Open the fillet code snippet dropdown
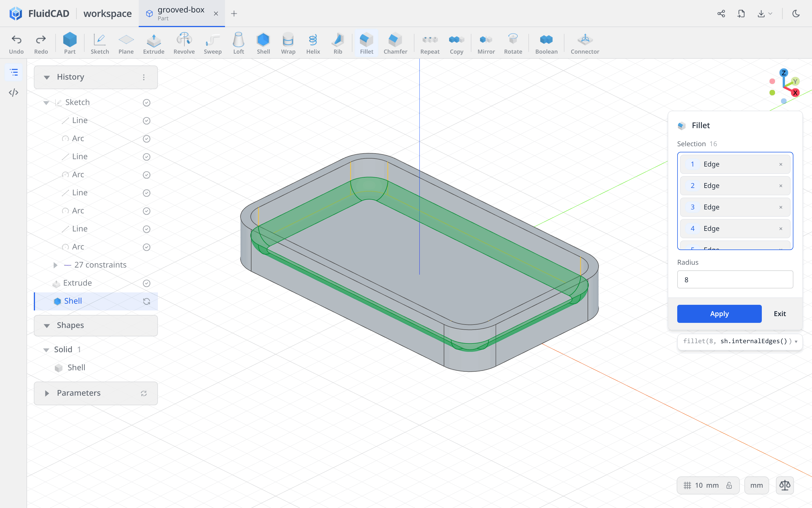Image resolution: width=812 pixels, height=508 pixels. point(796,341)
